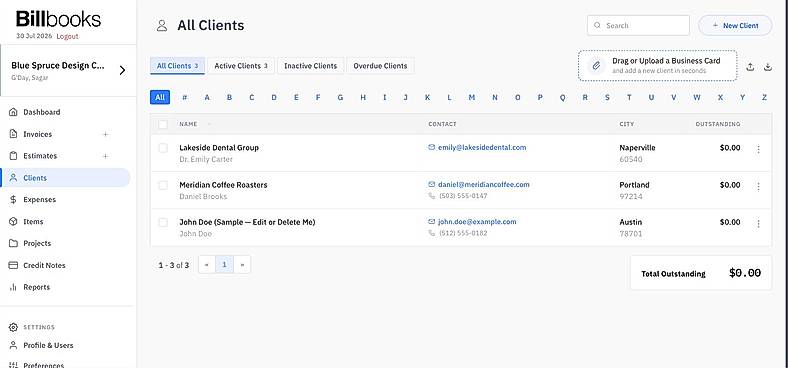The width and height of the screenshot is (788, 368).
Task: Filter clients by letter Z
Action: tap(764, 98)
